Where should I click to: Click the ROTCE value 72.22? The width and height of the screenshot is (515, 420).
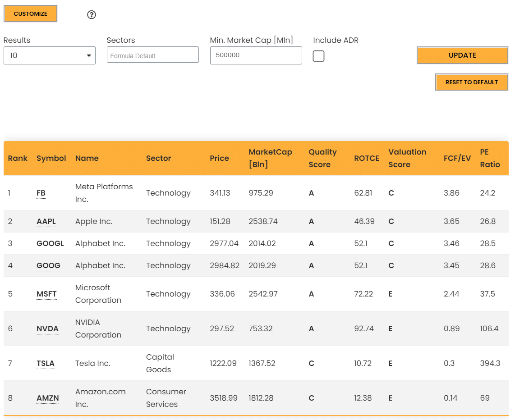click(363, 294)
